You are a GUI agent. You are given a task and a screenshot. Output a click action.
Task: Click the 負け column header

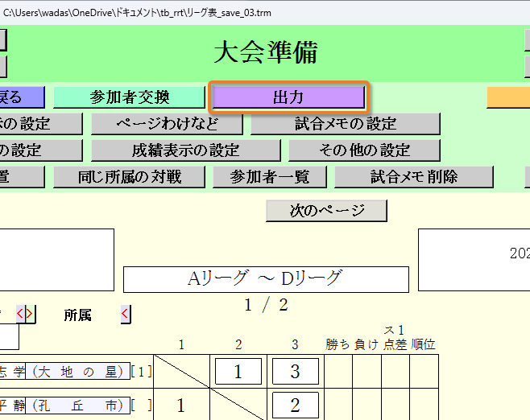[366, 344]
